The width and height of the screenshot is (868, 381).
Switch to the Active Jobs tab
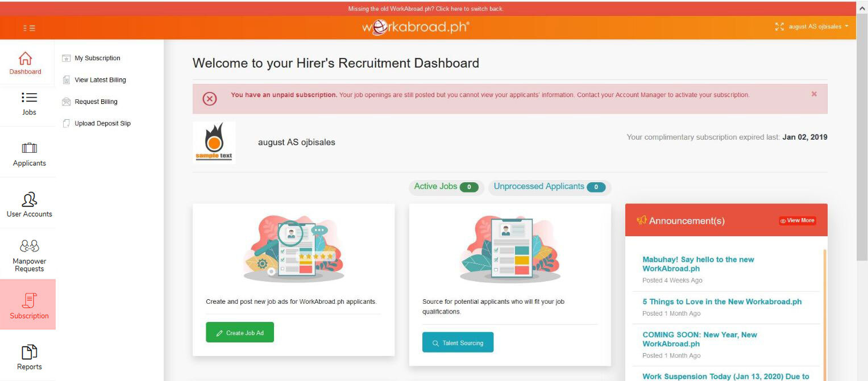pos(446,186)
